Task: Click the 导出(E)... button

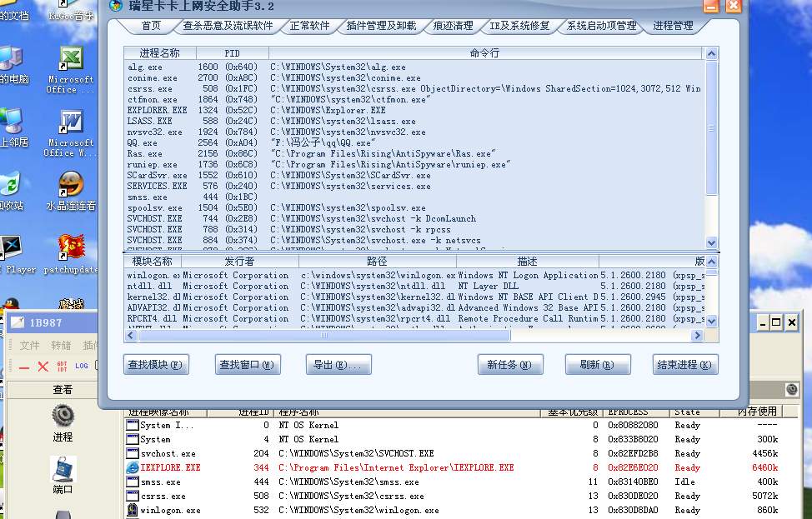Action: coord(338,364)
